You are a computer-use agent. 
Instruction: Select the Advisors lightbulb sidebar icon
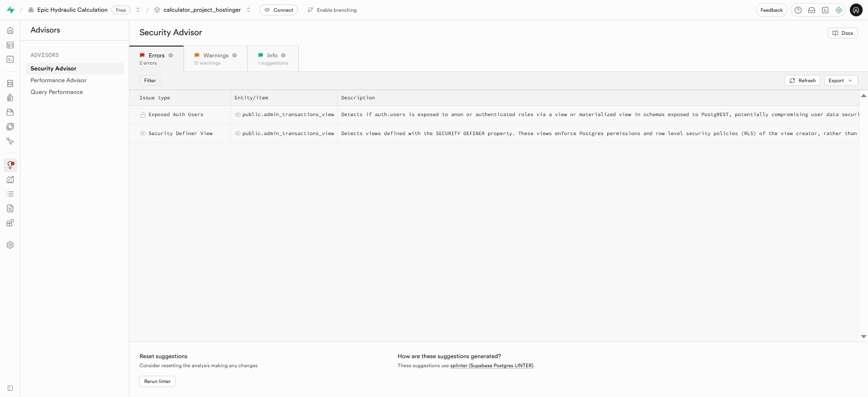[10, 165]
